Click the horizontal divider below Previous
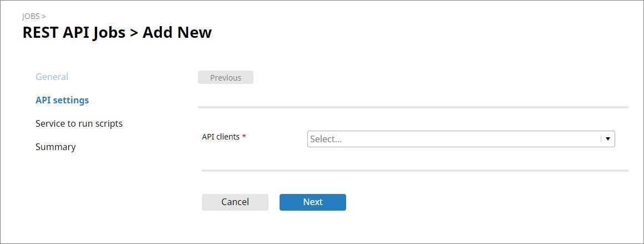This screenshot has height=244, width=644. point(413,107)
